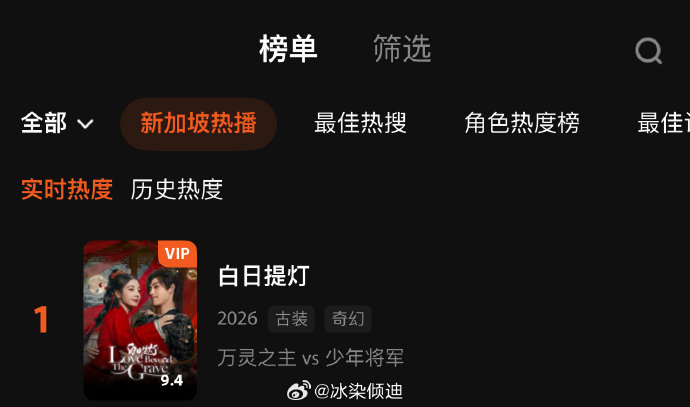Tap the rank number 1 entry
This screenshot has width=690, height=407.
(x=41, y=319)
